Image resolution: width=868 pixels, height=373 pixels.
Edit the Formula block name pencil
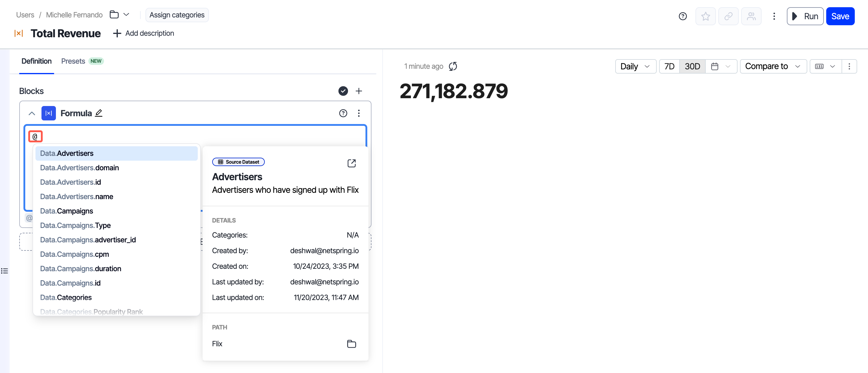point(99,113)
